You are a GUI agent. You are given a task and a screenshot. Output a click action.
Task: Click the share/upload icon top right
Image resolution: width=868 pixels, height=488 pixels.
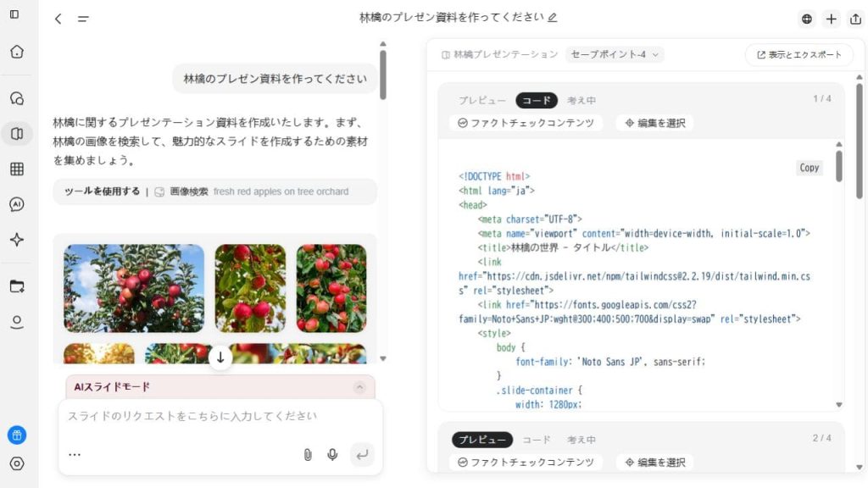[855, 19]
